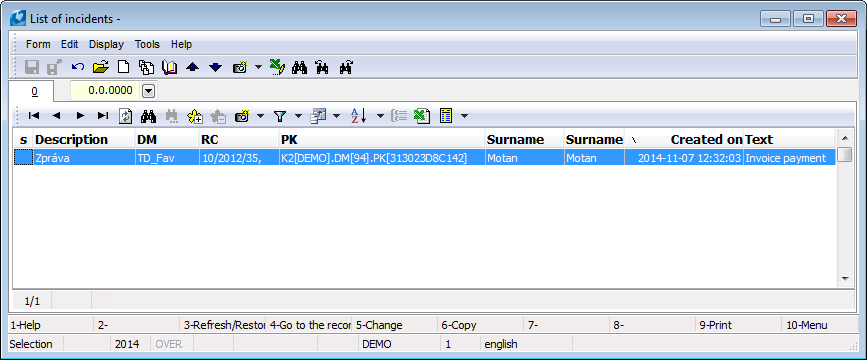The width and height of the screenshot is (867, 360).
Task: Expand the filter funnel dropdown arrow
Action: [298, 116]
